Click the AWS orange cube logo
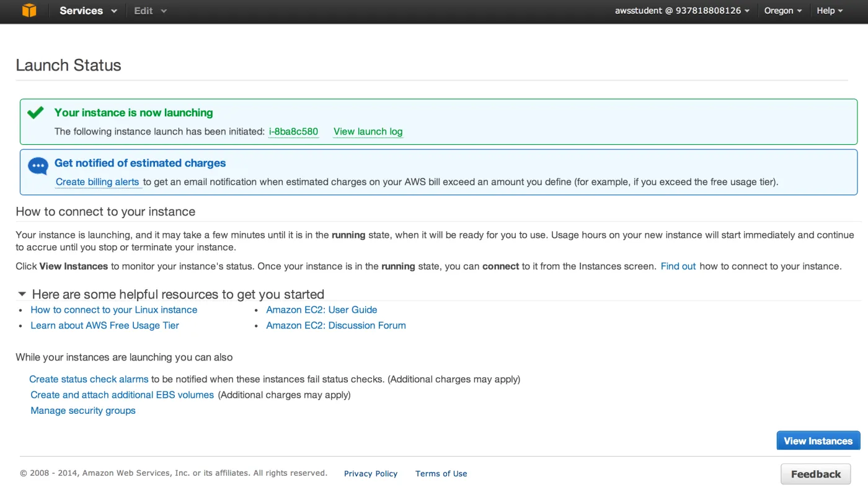Image resolution: width=868 pixels, height=490 pixels. (x=29, y=11)
